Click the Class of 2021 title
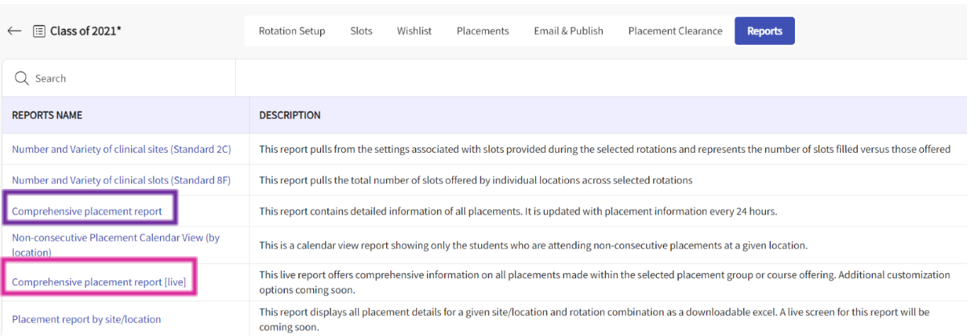This screenshot has height=336, width=980. click(86, 31)
